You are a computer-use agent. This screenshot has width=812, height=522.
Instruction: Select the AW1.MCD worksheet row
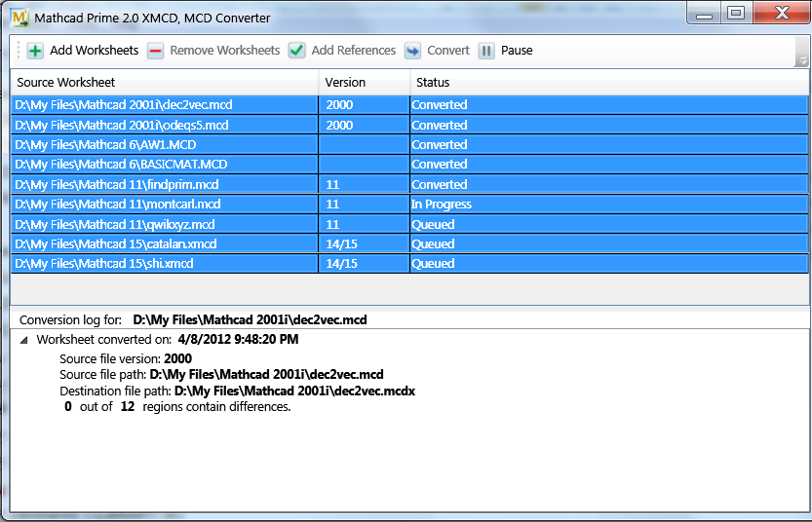(105, 145)
